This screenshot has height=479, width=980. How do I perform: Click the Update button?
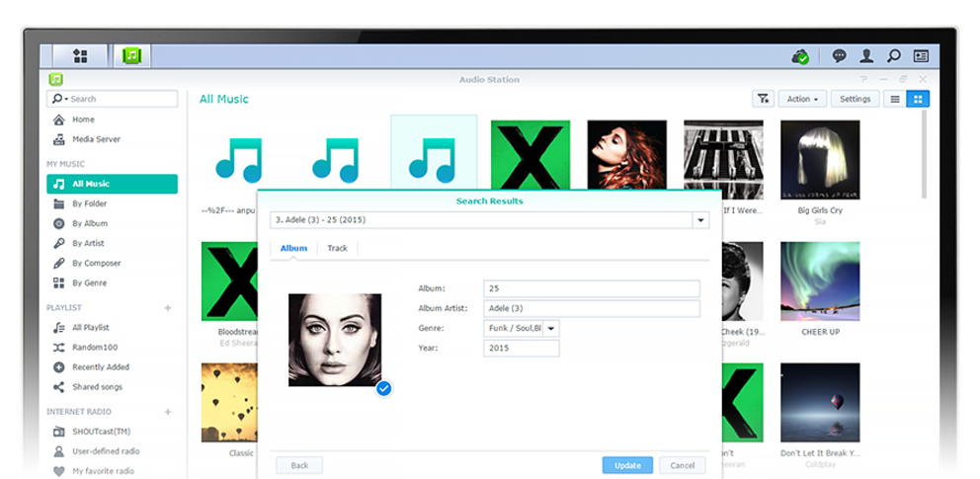coord(627,465)
